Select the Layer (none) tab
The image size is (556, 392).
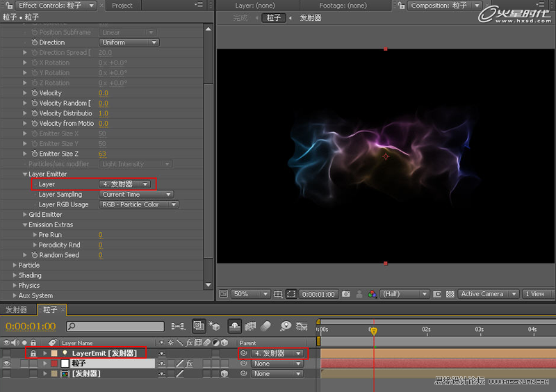pyautogui.click(x=255, y=6)
